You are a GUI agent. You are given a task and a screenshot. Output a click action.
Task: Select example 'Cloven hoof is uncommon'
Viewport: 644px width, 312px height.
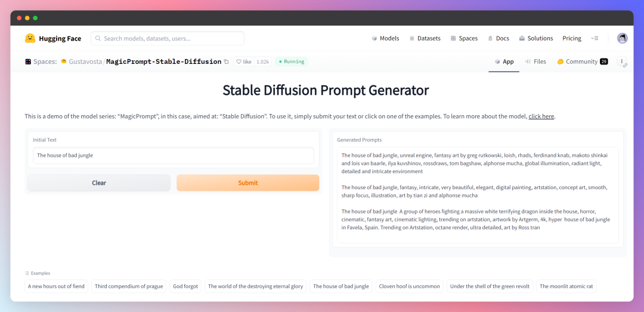410,286
